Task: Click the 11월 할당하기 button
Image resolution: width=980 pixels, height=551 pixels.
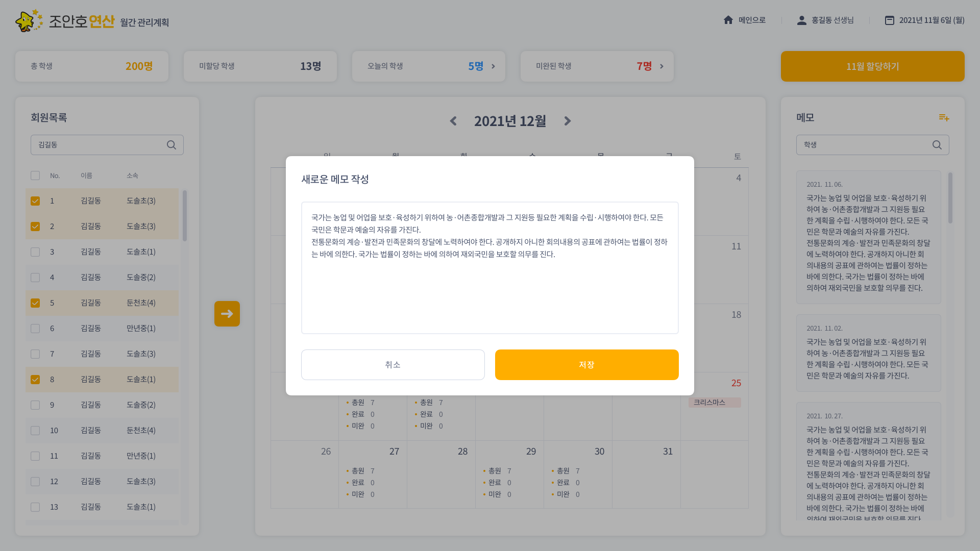Action: coord(872,66)
